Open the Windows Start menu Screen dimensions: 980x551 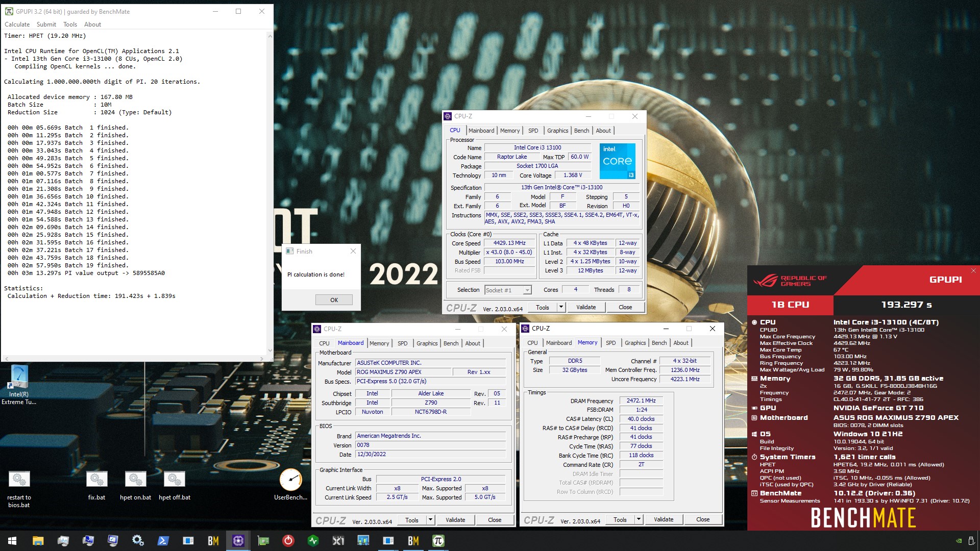click(12, 541)
